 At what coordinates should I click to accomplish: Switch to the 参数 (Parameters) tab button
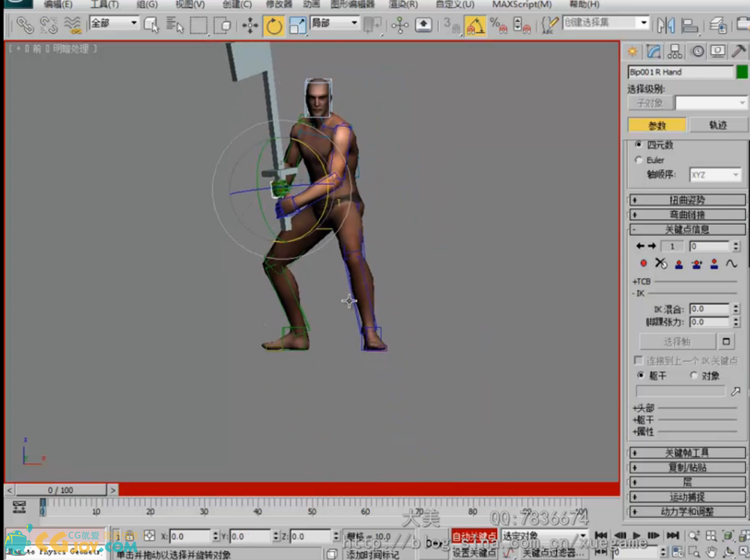click(657, 125)
